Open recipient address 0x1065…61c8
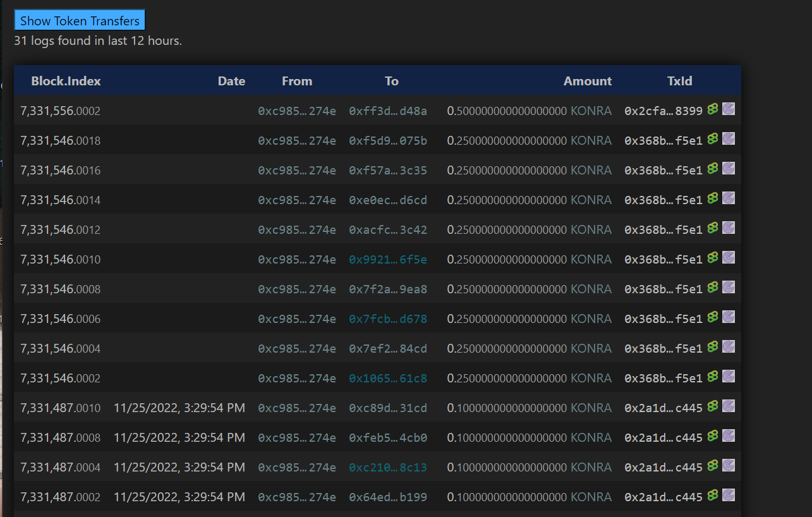 (x=388, y=379)
